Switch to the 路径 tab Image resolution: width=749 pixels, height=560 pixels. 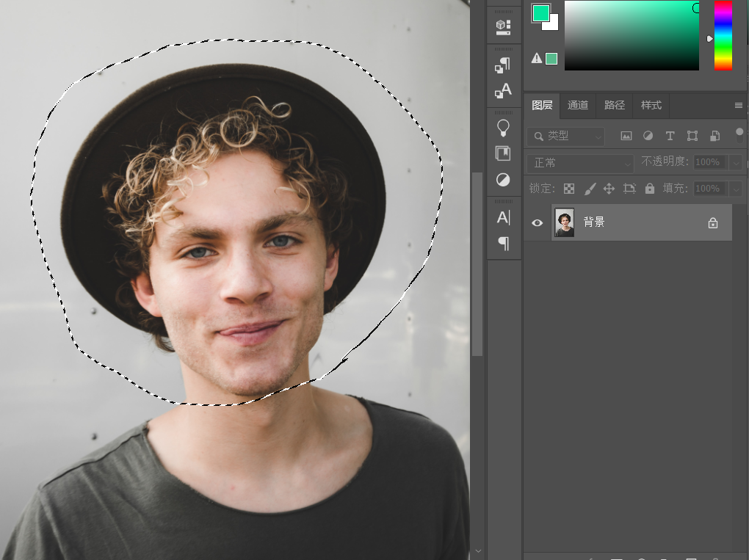click(615, 105)
